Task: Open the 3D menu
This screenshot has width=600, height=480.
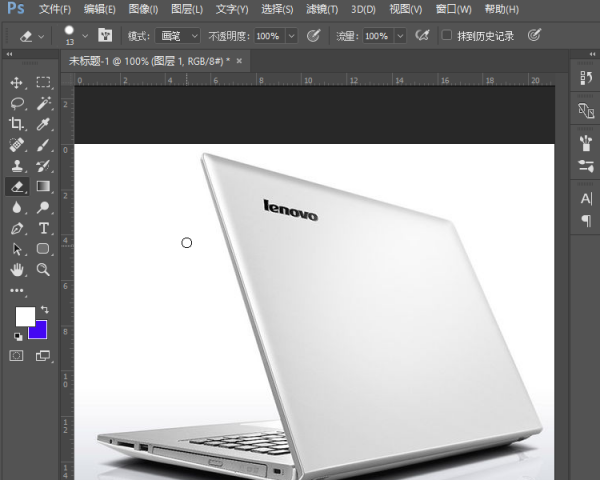Action: click(x=363, y=9)
